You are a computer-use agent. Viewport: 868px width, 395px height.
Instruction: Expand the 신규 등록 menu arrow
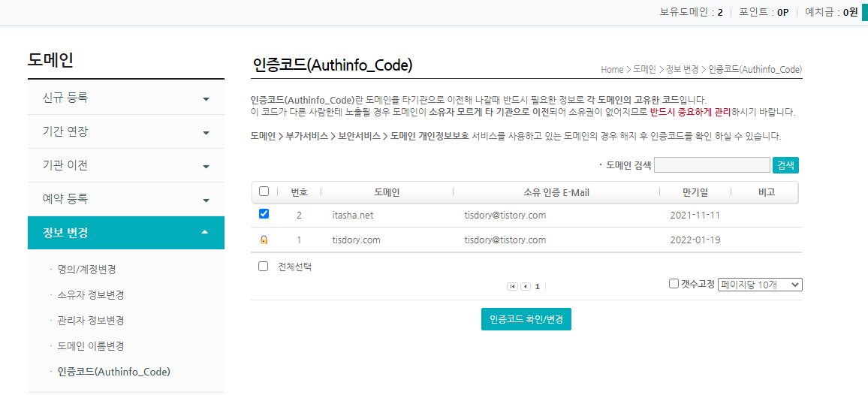[206, 99]
